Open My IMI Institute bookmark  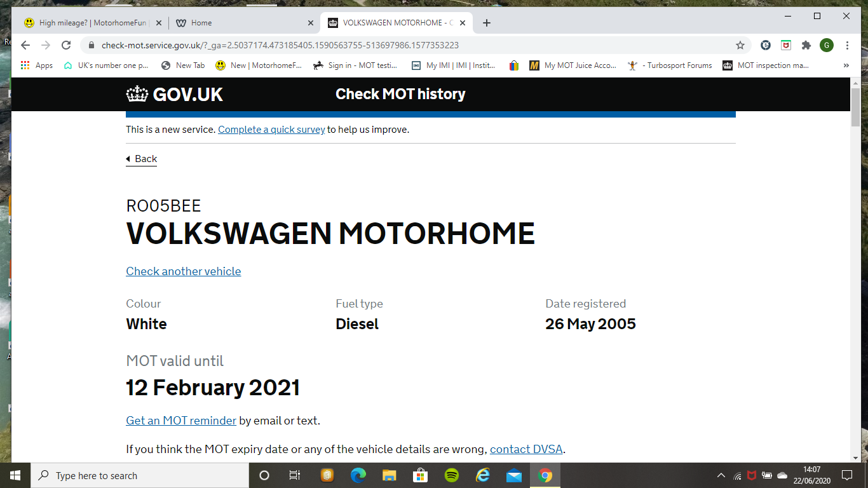point(454,65)
